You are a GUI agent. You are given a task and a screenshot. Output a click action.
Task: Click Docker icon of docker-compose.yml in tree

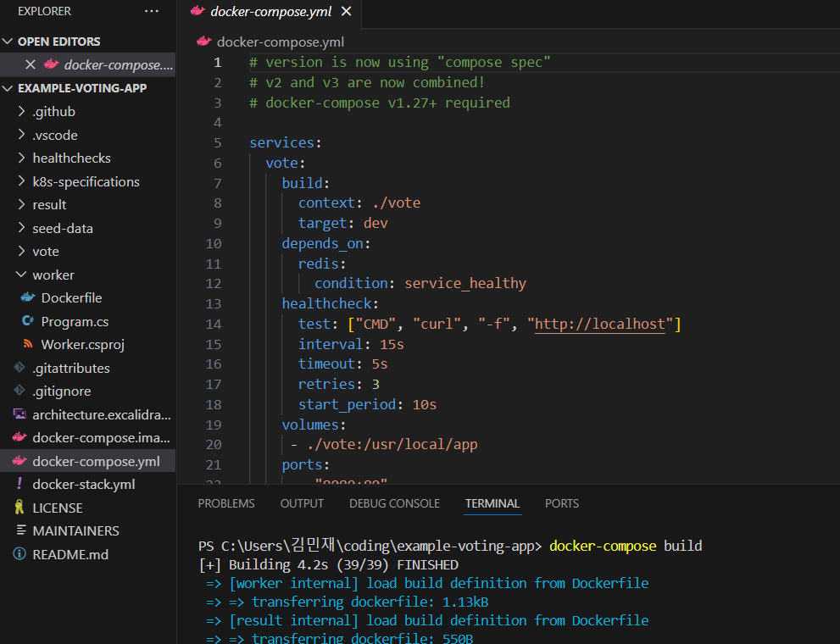(x=19, y=460)
